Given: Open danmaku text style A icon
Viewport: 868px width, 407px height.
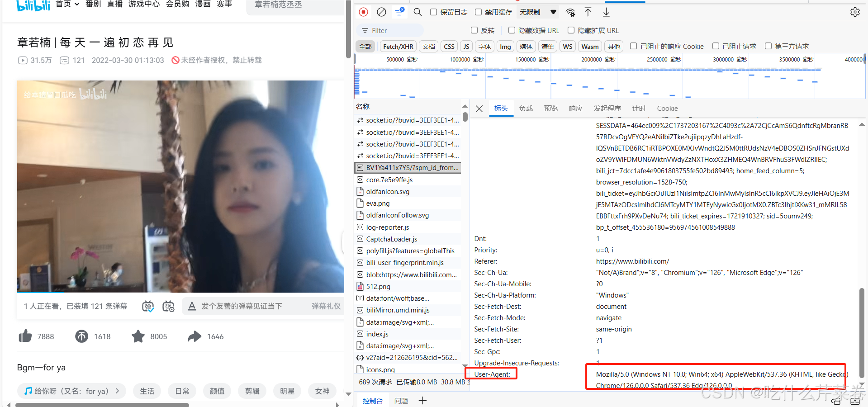Looking at the screenshot, I should pos(192,306).
